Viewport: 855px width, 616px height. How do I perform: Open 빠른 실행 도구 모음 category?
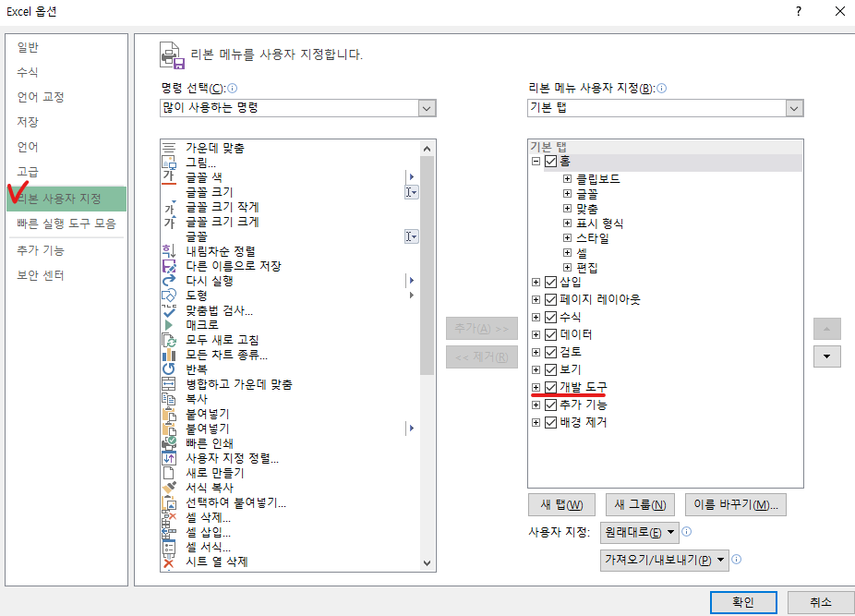[66, 223]
